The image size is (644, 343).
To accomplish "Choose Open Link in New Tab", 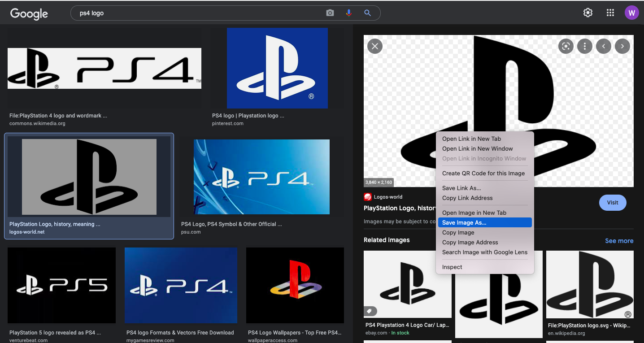I will (x=485, y=139).
